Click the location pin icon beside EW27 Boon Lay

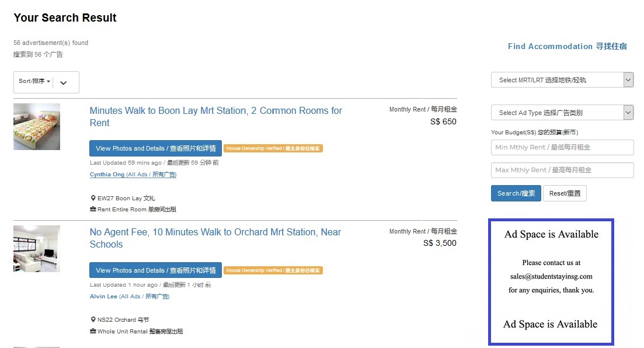pos(93,198)
